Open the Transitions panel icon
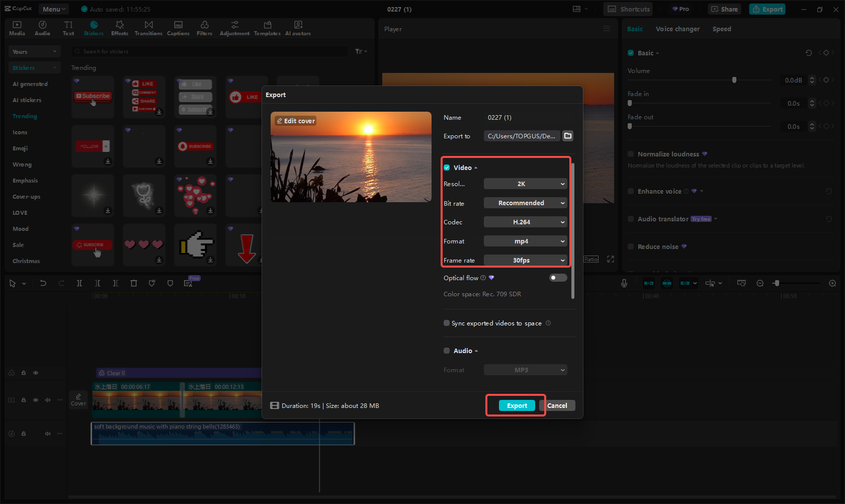This screenshot has height=504, width=845. (x=148, y=28)
